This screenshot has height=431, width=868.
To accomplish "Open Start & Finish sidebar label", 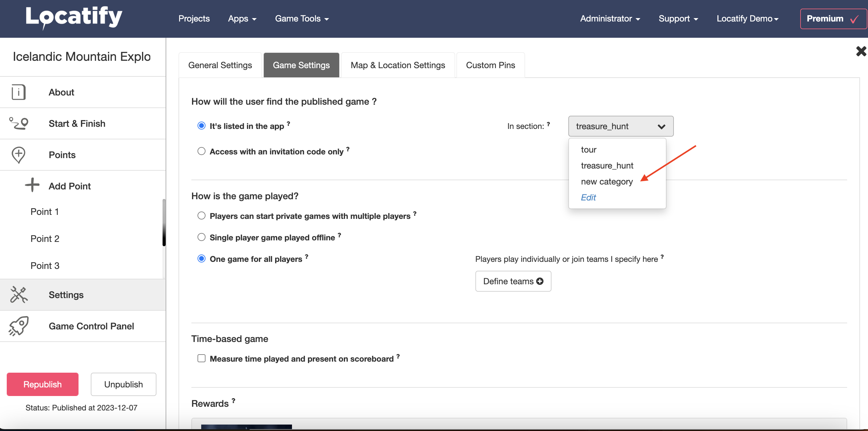I will 77,123.
